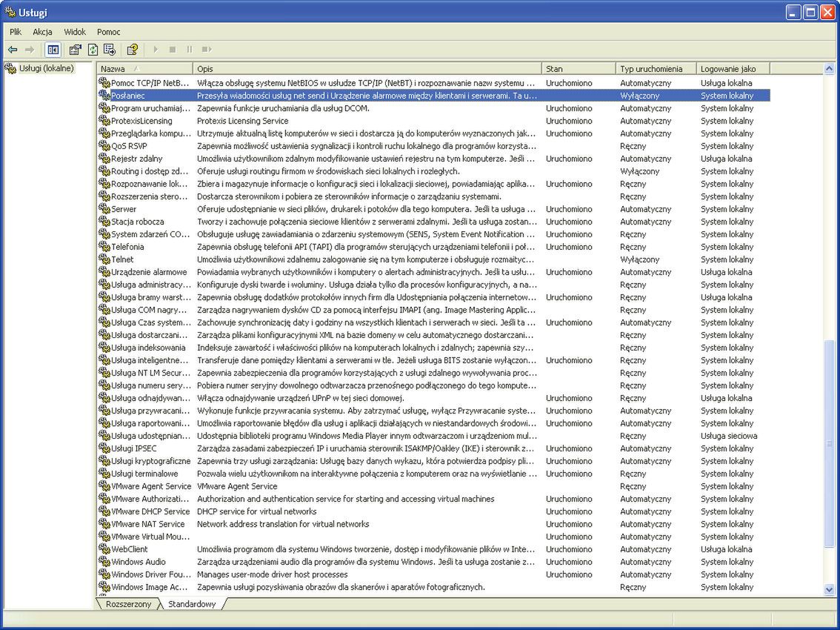Click the gear icon beside ProtexisLicensing
The height and width of the screenshot is (630, 840).
pyautogui.click(x=104, y=121)
